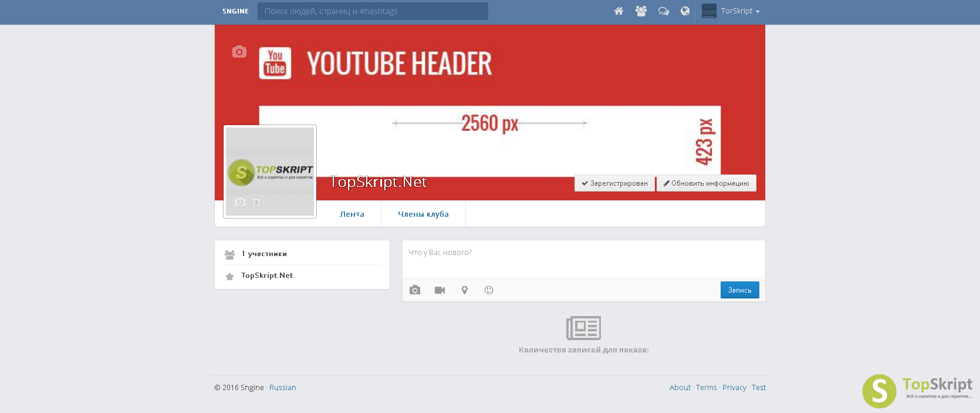
Task: Publish with the Запись button
Action: [739, 290]
